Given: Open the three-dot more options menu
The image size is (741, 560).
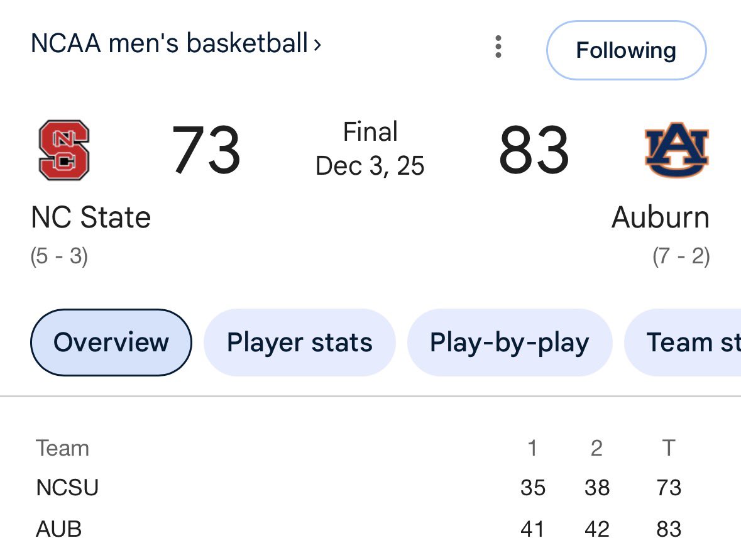Looking at the screenshot, I should pos(498,47).
